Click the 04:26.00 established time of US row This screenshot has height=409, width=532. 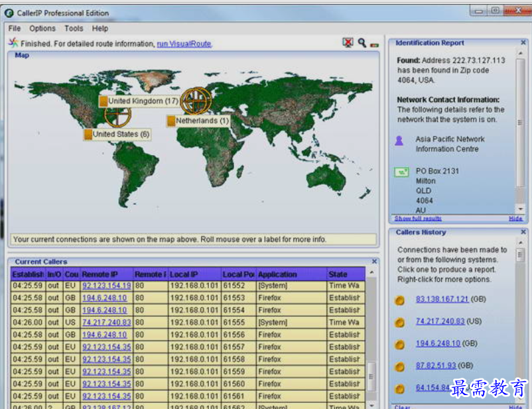coord(27,323)
